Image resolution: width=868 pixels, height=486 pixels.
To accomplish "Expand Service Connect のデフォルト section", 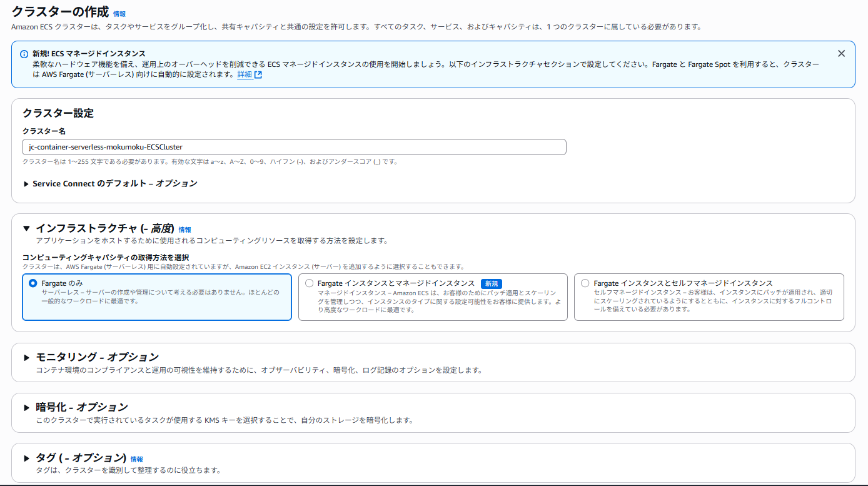I will pyautogui.click(x=110, y=183).
